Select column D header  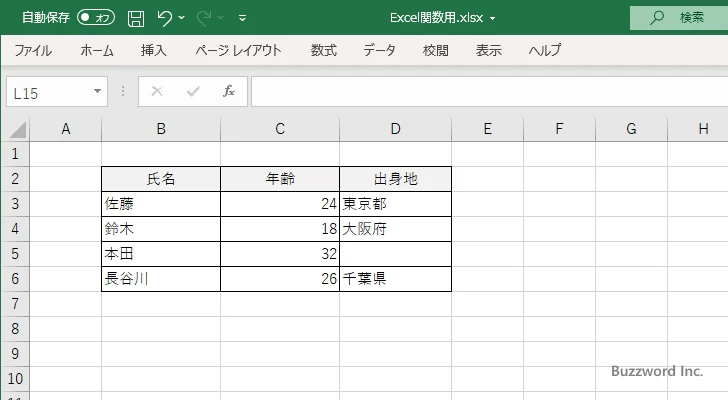click(396, 129)
